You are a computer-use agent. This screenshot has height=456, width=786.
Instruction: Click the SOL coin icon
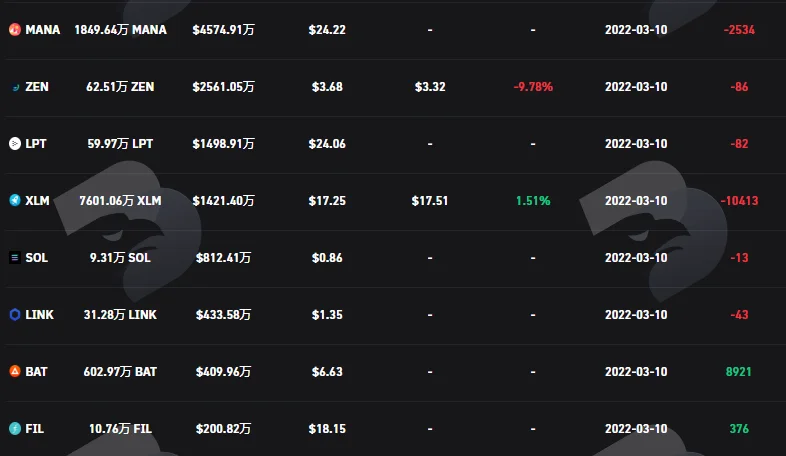click(x=15, y=258)
